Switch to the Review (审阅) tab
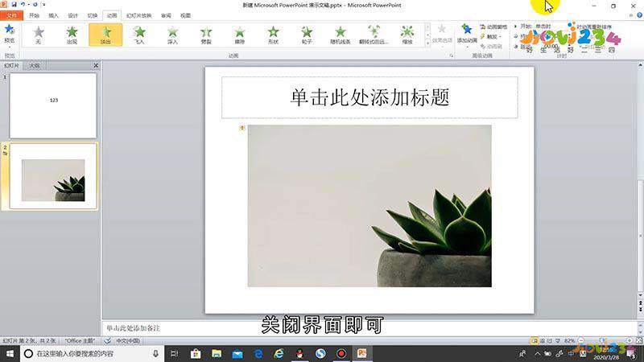This screenshot has width=644, height=362. (166, 15)
